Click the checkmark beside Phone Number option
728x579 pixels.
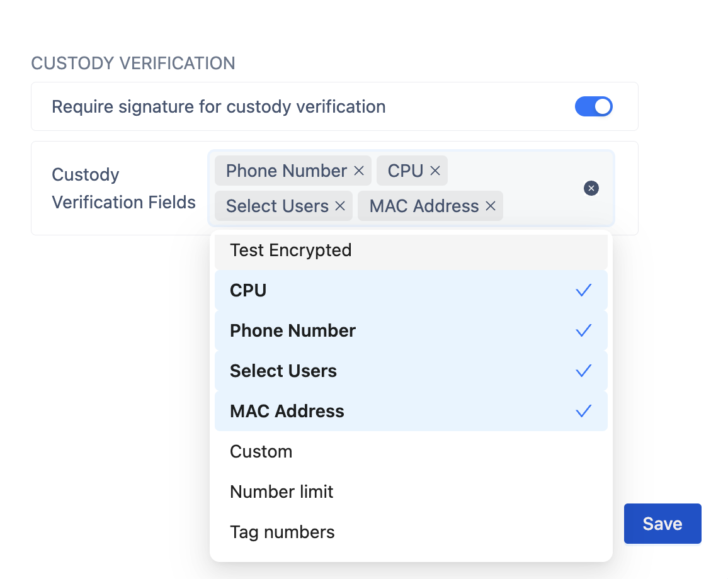tap(583, 330)
